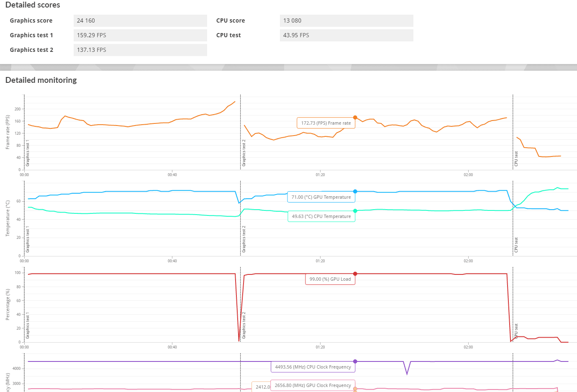Image resolution: width=577 pixels, height=392 pixels.
Task: Click the purple CPU clock data point marker
Action: 355,361
